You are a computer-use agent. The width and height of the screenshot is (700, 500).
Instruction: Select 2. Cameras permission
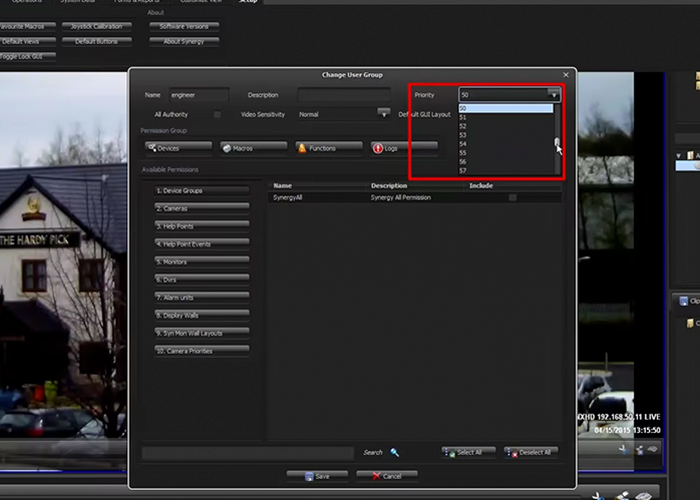pos(202,208)
